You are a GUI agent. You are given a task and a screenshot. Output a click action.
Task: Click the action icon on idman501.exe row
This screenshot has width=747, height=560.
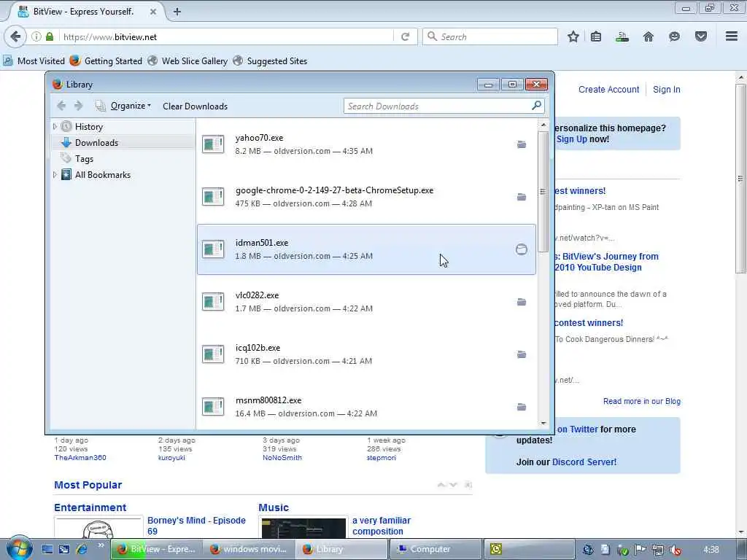(522, 249)
